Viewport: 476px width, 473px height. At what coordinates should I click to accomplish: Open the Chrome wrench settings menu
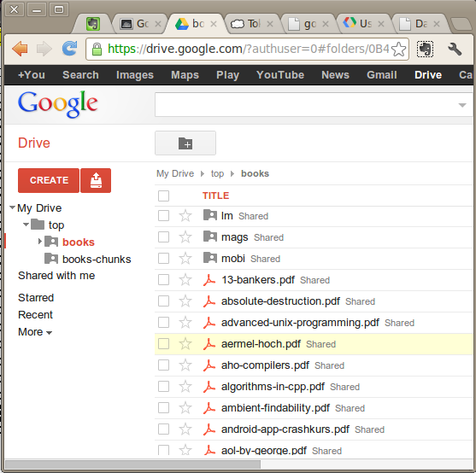click(454, 49)
